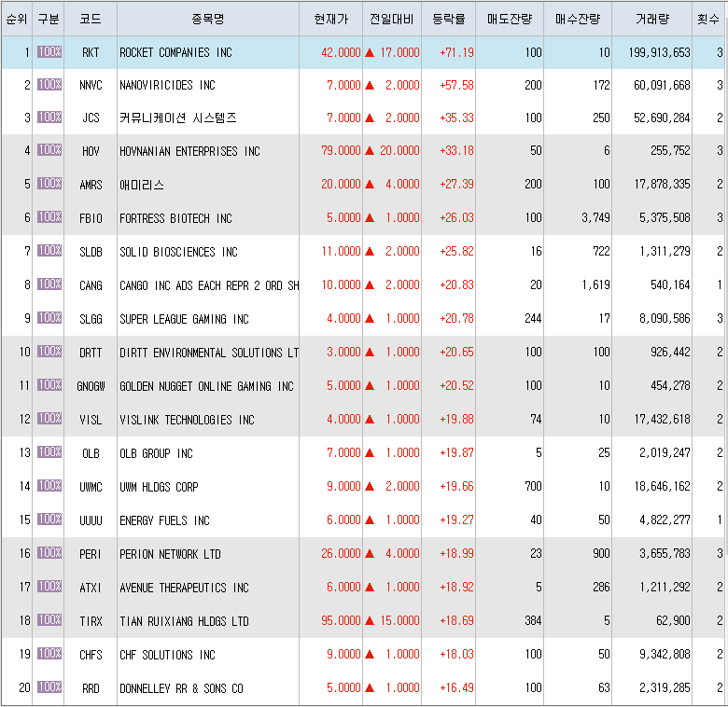
Task: Sort by the 매수잔량 column header
Action: 578,19
